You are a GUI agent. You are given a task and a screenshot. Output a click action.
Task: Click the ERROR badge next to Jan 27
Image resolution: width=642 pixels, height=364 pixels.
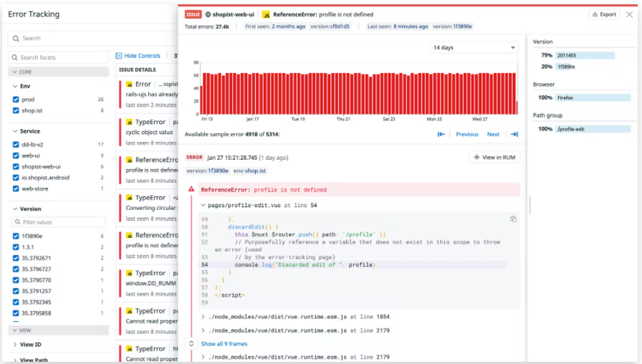[194, 158]
